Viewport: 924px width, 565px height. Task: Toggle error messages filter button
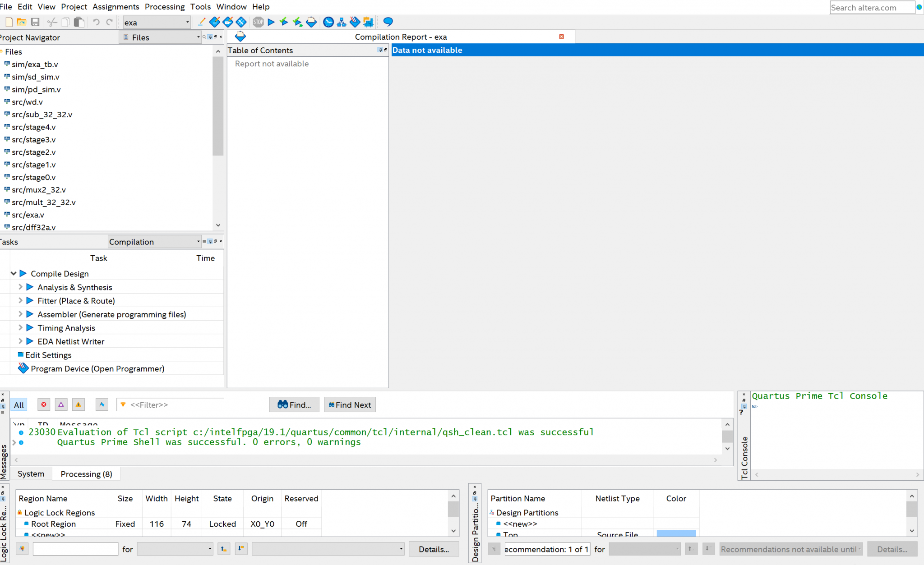coord(44,404)
